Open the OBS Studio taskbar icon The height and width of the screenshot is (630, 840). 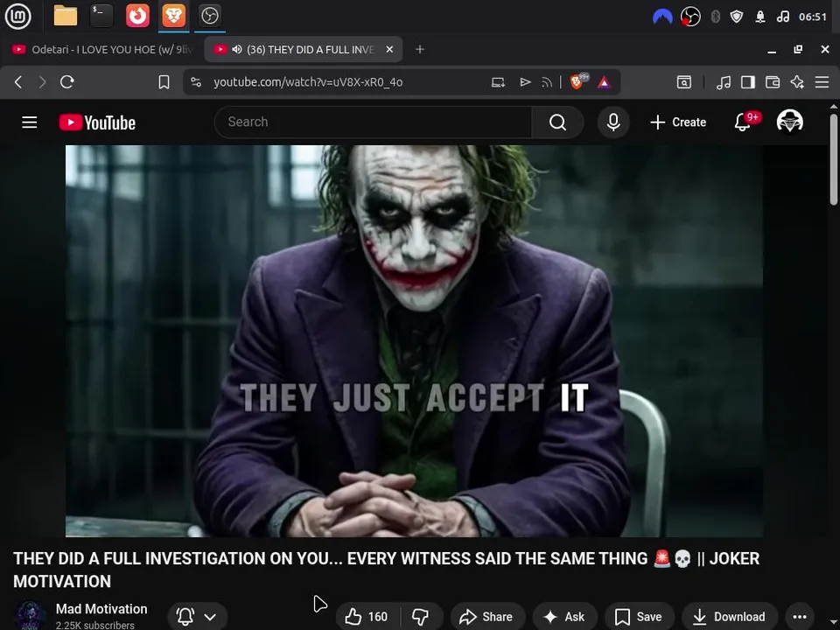click(209, 16)
